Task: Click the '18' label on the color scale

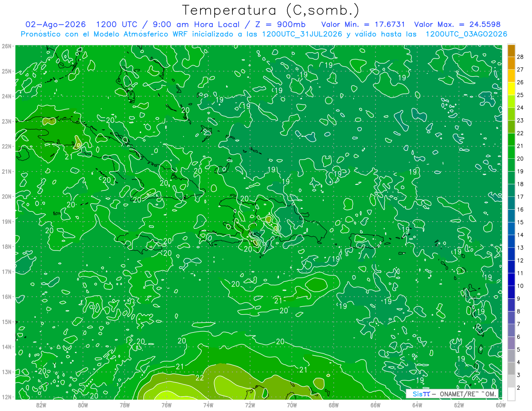Action: (520, 184)
